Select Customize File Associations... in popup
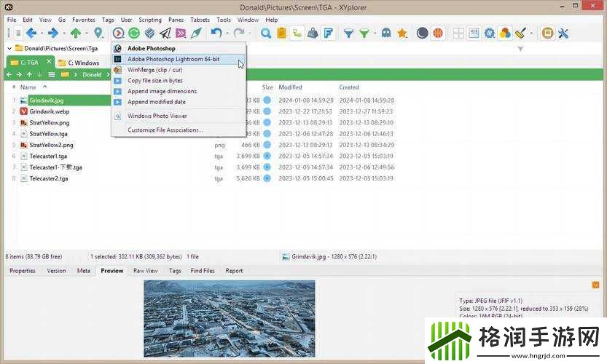607x364 pixels. (165, 130)
